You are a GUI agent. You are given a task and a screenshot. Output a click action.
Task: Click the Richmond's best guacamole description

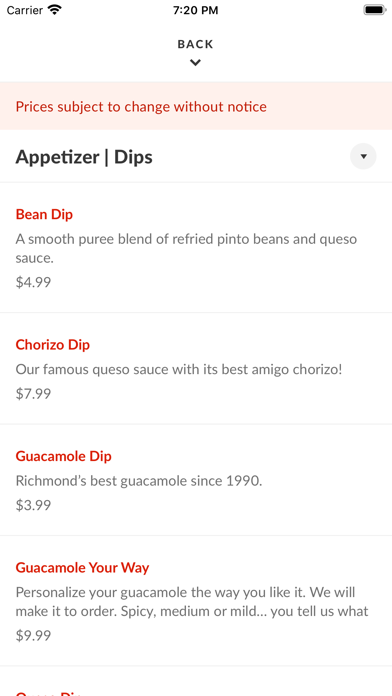(x=139, y=481)
